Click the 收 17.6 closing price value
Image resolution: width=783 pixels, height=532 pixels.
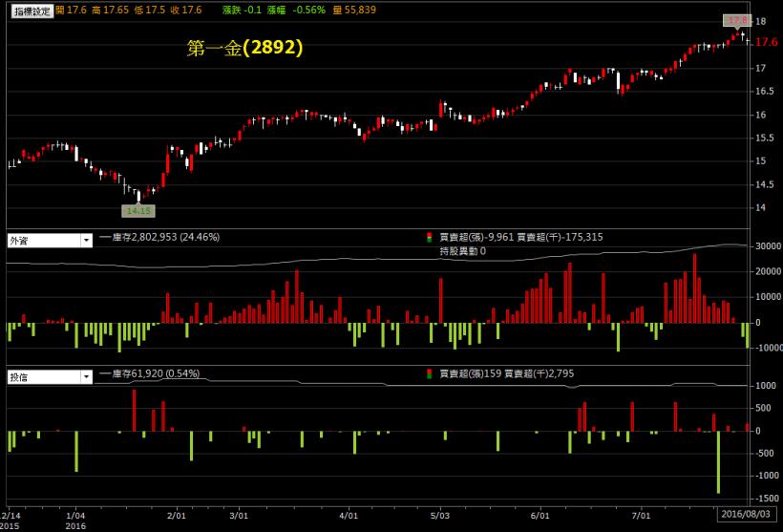(186, 10)
